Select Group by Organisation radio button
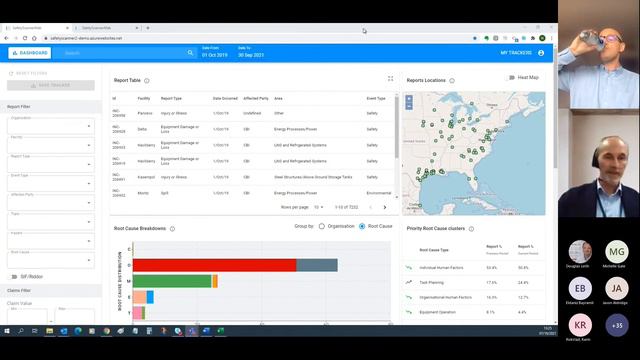The width and height of the screenshot is (640, 360). 322,226
